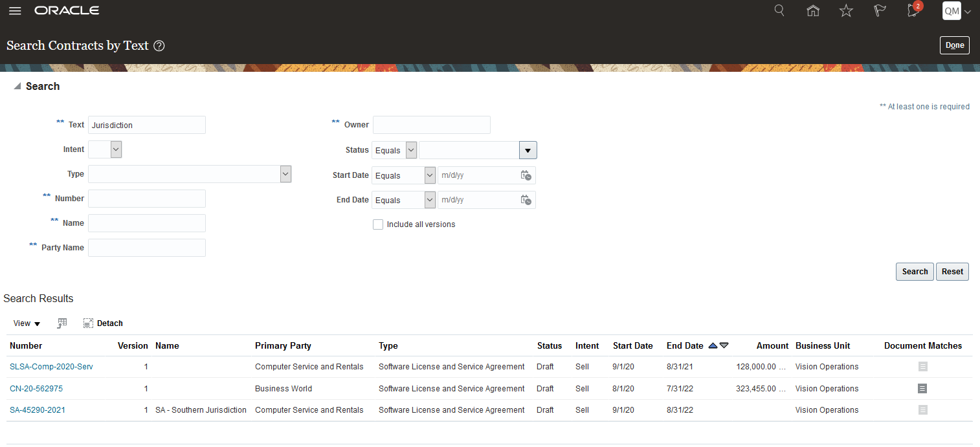Viewport: 980px width, 447px height.
Task: Click the Query By Example icon
Action: (62, 323)
